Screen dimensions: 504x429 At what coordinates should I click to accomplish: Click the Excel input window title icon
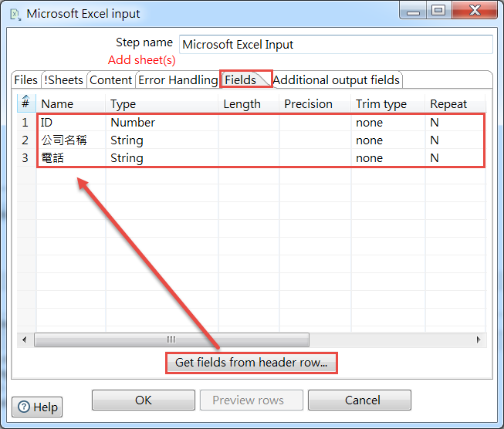(x=15, y=14)
